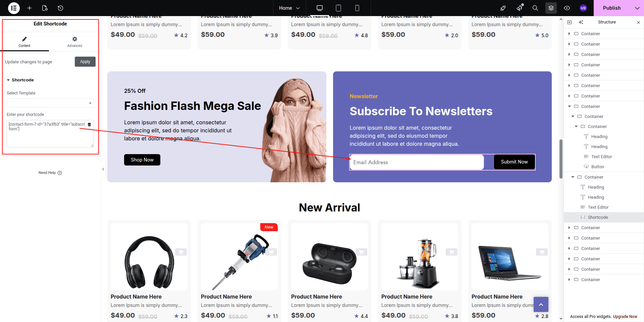Screen dimensions: 644x322
Task: Click the Email Address input field
Action: [x=417, y=162]
